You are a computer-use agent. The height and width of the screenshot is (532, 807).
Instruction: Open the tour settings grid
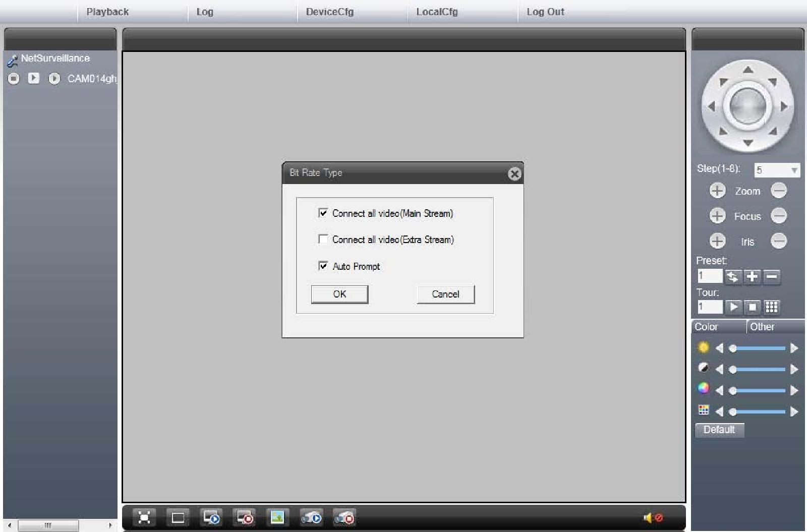point(771,307)
